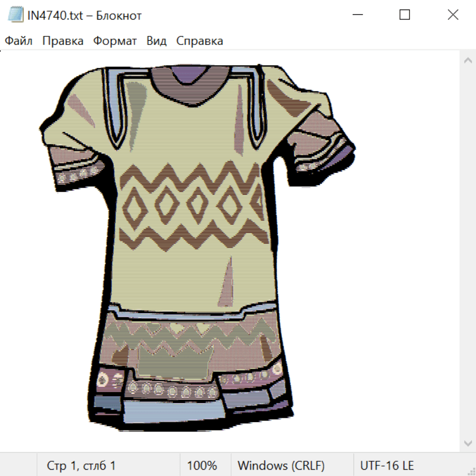Screen dimensions: 476x476
Task: Click the Стр 1, стлб 1 status indicator
Action: [81, 465]
